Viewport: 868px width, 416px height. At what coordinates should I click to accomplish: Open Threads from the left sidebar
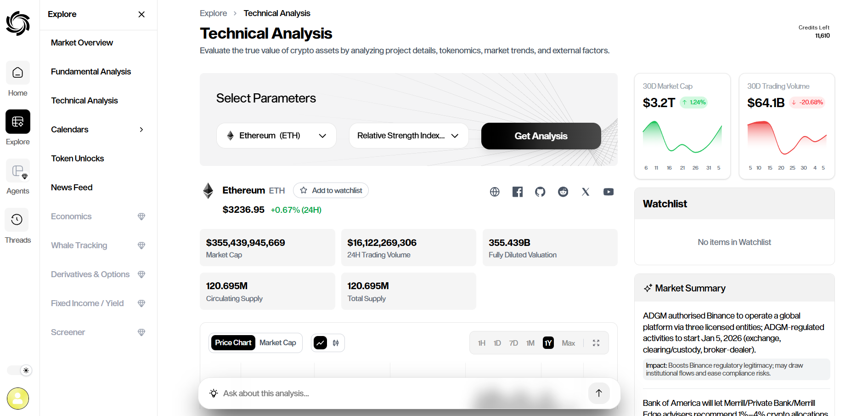click(17, 223)
